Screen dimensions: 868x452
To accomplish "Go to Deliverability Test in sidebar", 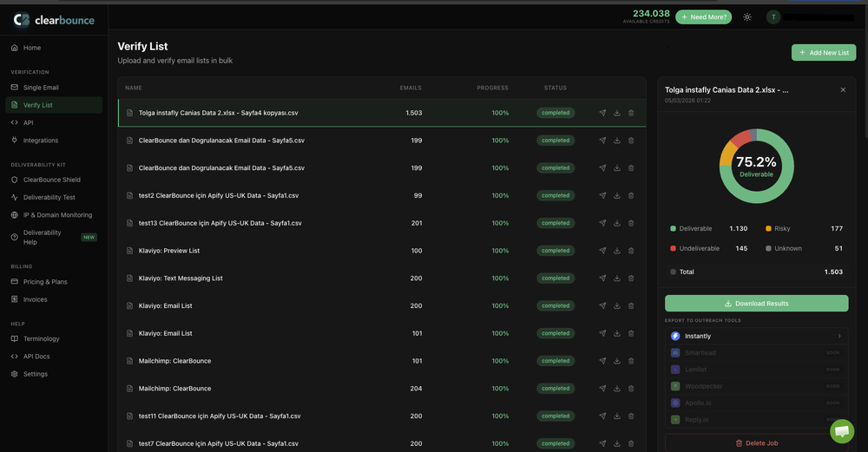I will (49, 197).
